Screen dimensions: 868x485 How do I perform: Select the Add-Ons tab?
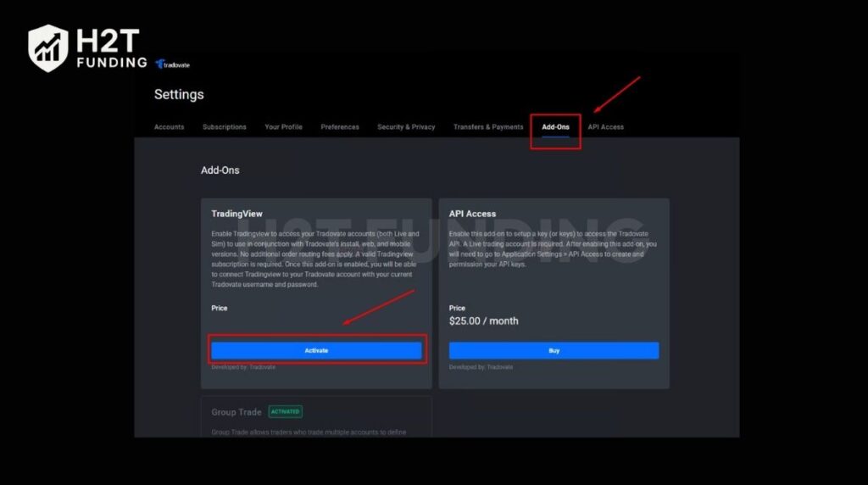coord(555,127)
